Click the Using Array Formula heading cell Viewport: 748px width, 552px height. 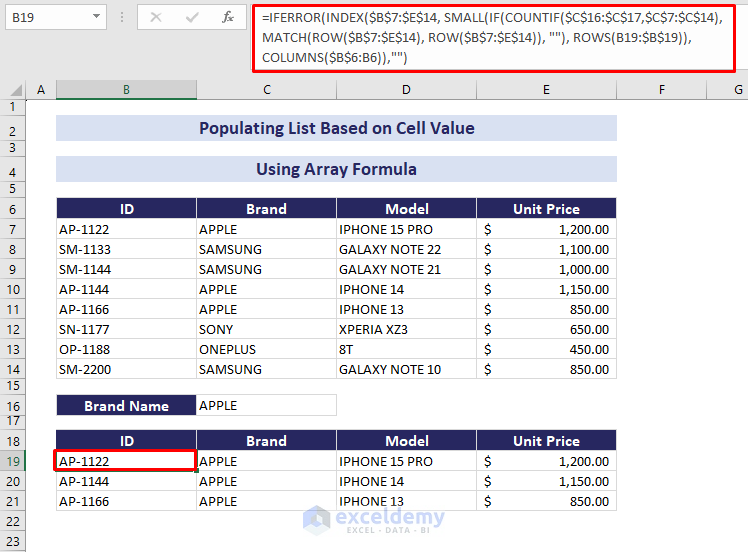(336, 169)
